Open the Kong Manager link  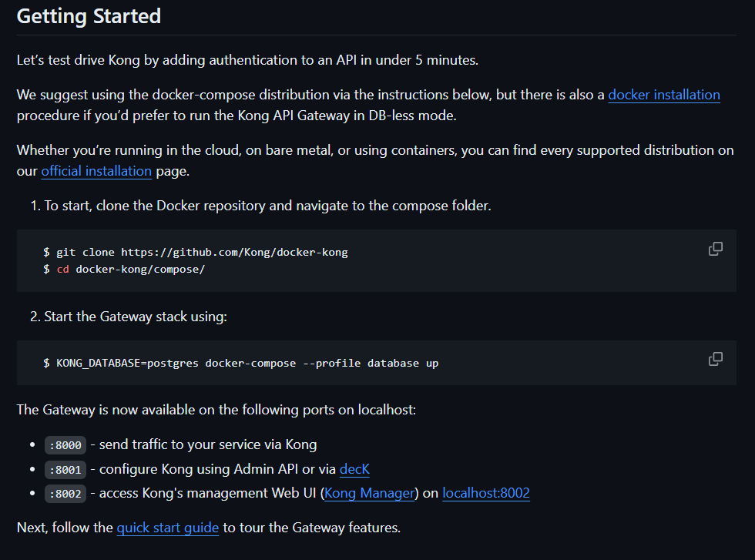click(x=369, y=493)
